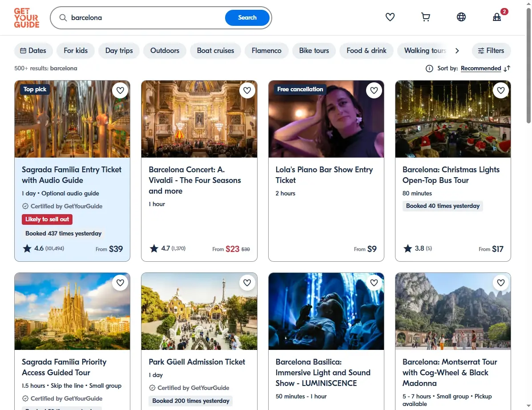Open Lola's Piano Bar Show Entry Ticket
This screenshot has height=410, width=532.
point(324,175)
